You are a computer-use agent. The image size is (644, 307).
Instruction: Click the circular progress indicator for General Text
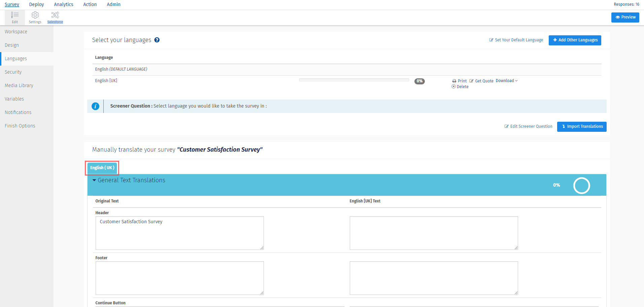coord(582,186)
